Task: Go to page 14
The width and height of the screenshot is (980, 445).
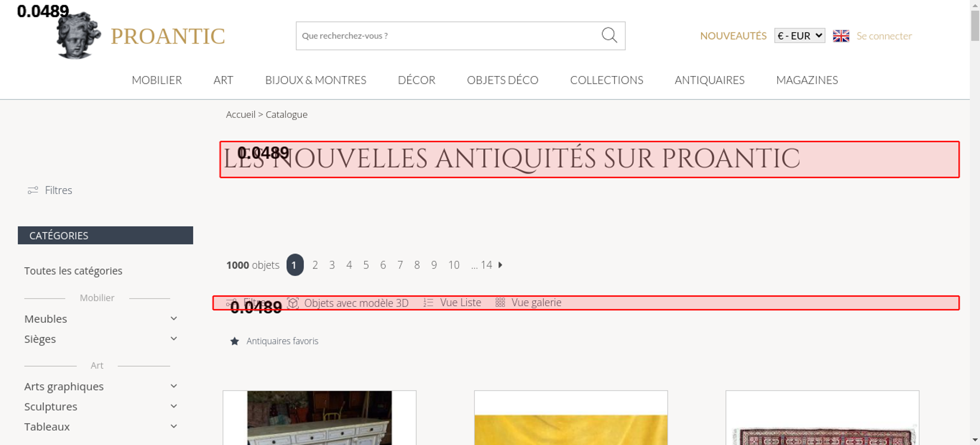Action: pyautogui.click(x=486, y=265)
